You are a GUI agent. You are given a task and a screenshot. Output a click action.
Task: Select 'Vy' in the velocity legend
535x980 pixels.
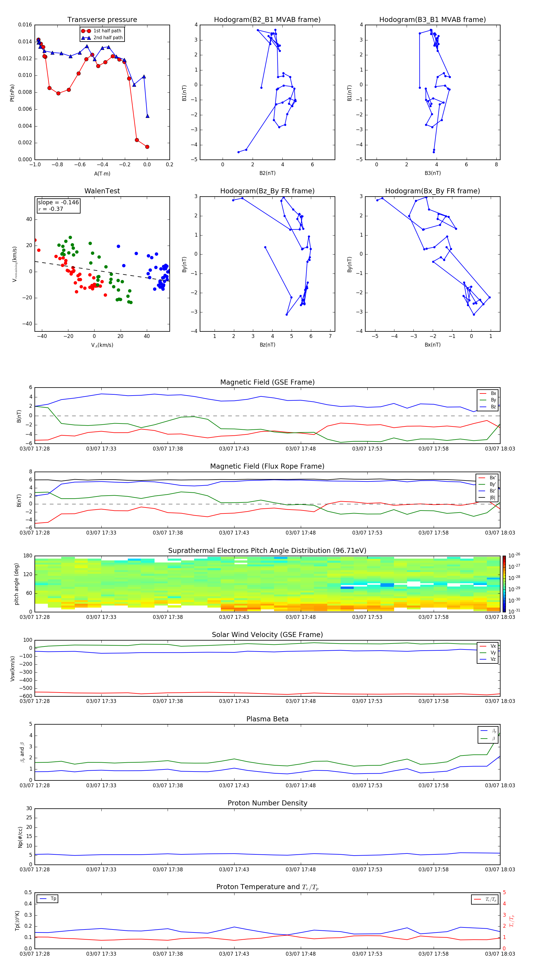tap(488, 652)
